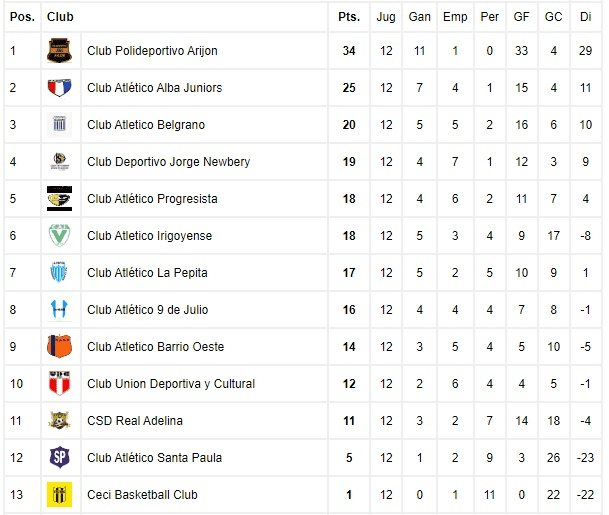Image resolution: width=609 pixels, height=515 pixels.
Task: Click the Di goal difference header
Action: [x=585, y=17]
